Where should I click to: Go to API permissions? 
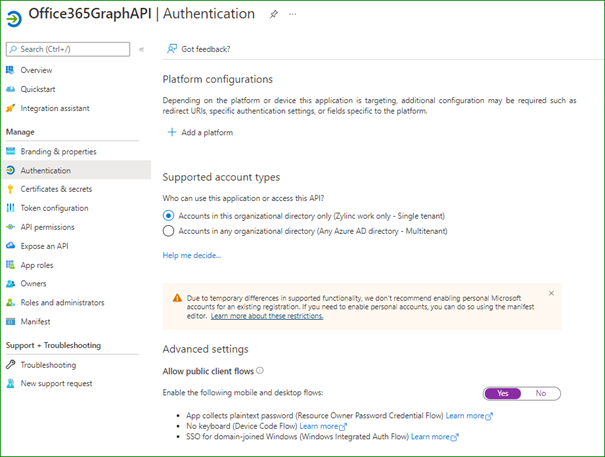(x=47, y=227)
